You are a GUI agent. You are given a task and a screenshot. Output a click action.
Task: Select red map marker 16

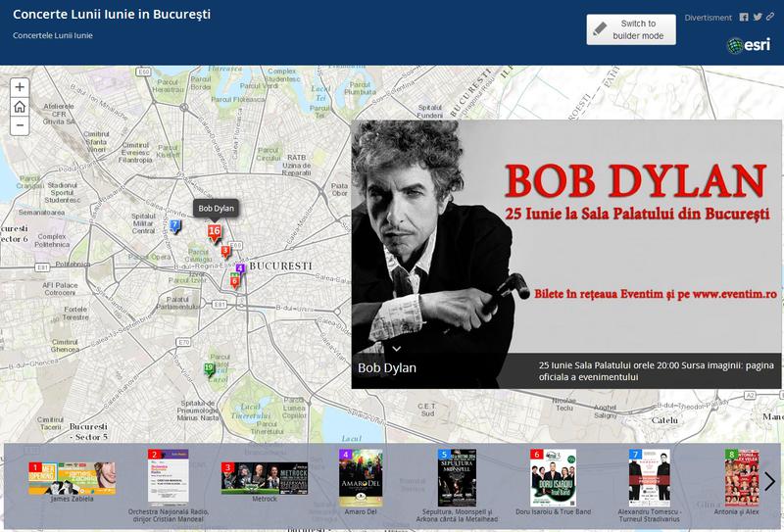pos(214,232)
